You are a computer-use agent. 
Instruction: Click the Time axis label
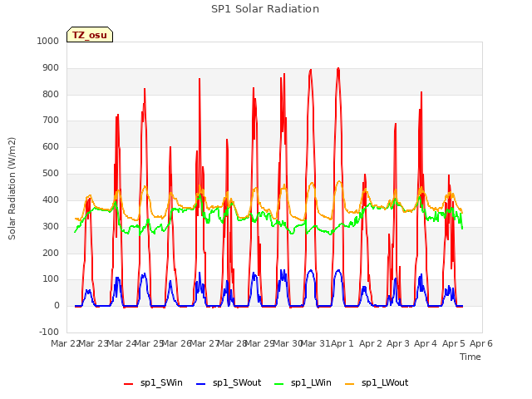coord(470,357)
